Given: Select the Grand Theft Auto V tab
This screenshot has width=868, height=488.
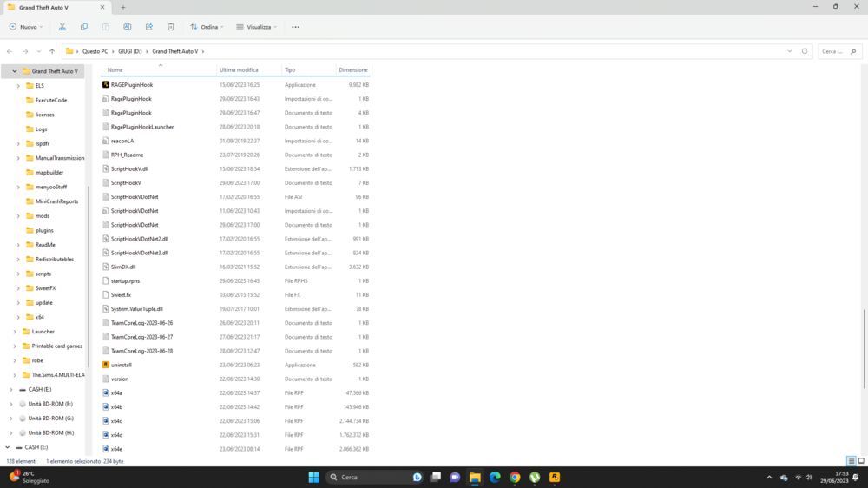Looking at the screenshot, I should [56, 7].
